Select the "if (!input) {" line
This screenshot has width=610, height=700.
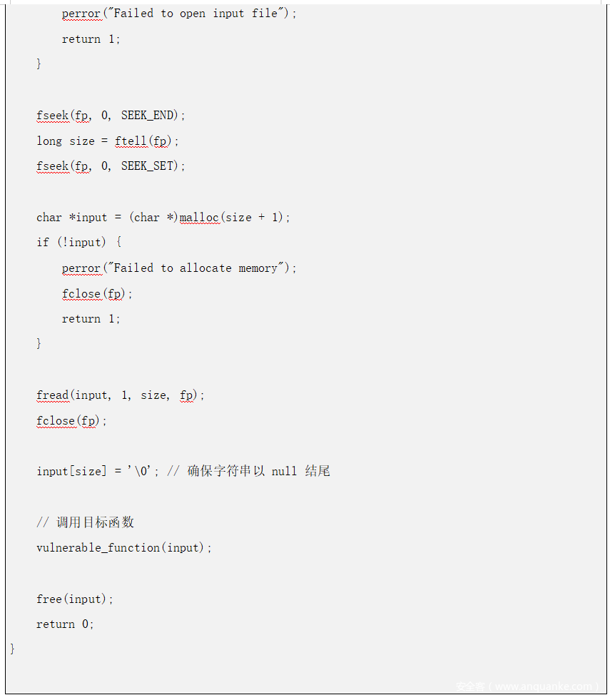[x=79, y=243]
